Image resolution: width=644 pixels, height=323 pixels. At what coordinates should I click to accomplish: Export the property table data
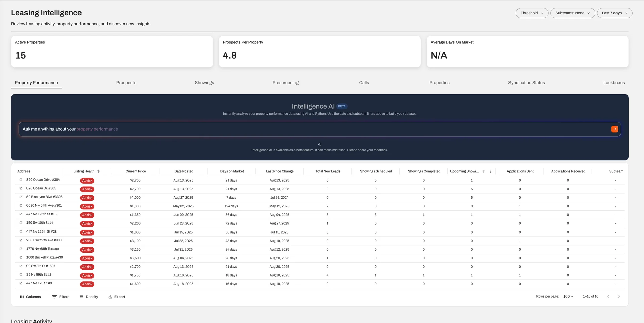pyautogui.click(x=117, y=297)
